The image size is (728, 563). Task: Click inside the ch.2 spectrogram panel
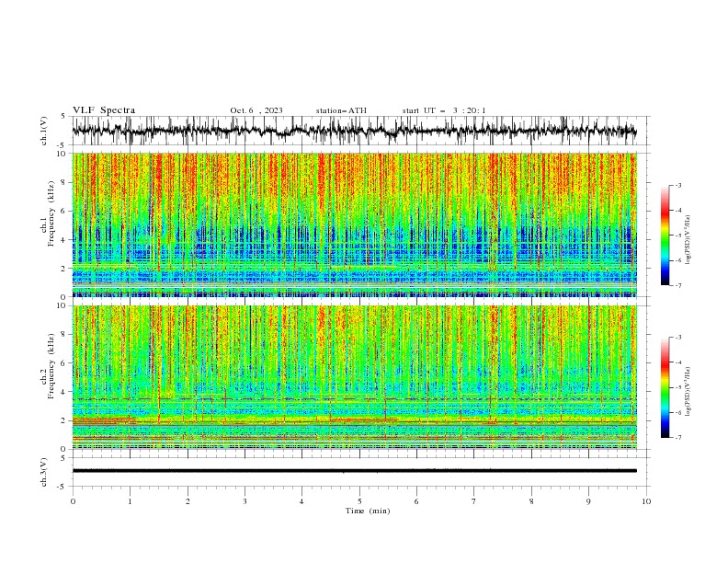(354, 377)
